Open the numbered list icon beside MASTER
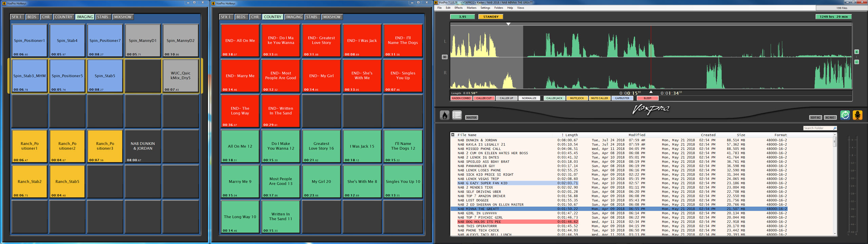Image resolution: width=868 pixels, height=244 pixels. (x=457, y=115)
